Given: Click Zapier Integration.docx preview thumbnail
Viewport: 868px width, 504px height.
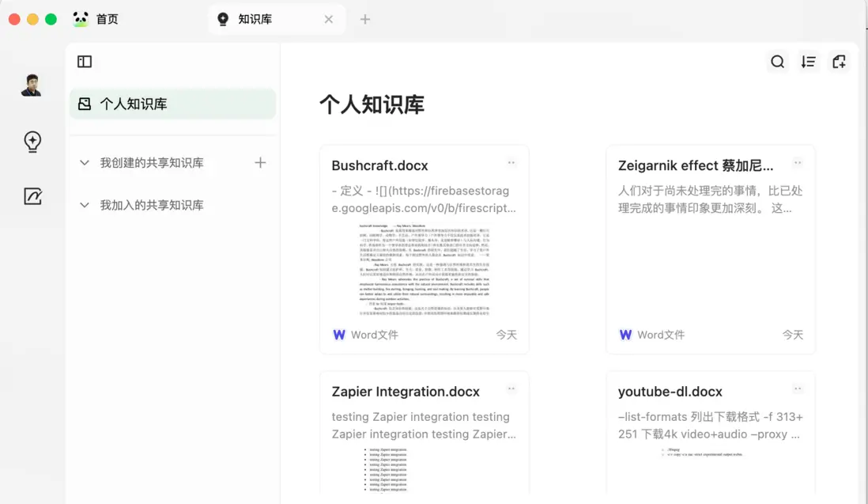Looking at the screenshot, I should click(x=387, y=470).
